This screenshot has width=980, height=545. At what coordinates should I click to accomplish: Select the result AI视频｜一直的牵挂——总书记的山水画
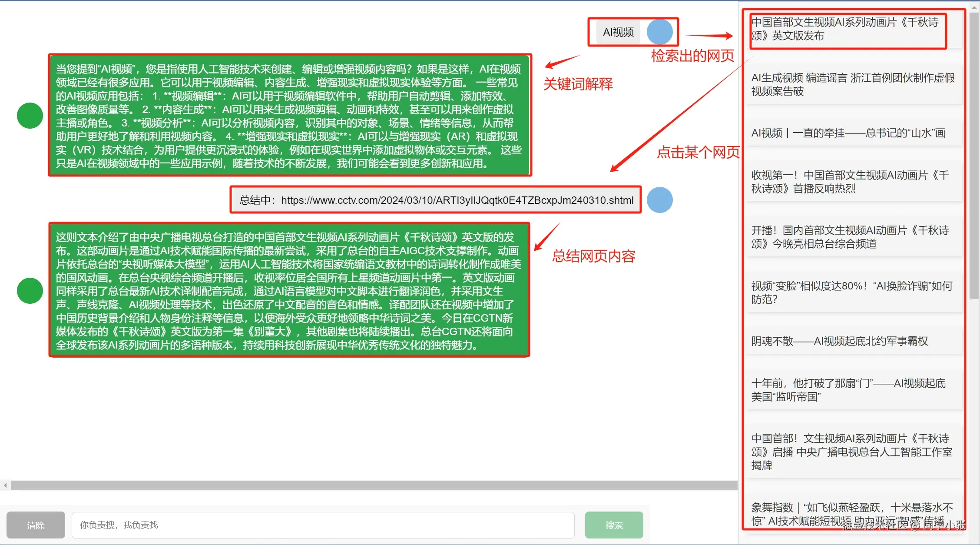(851, 133)
